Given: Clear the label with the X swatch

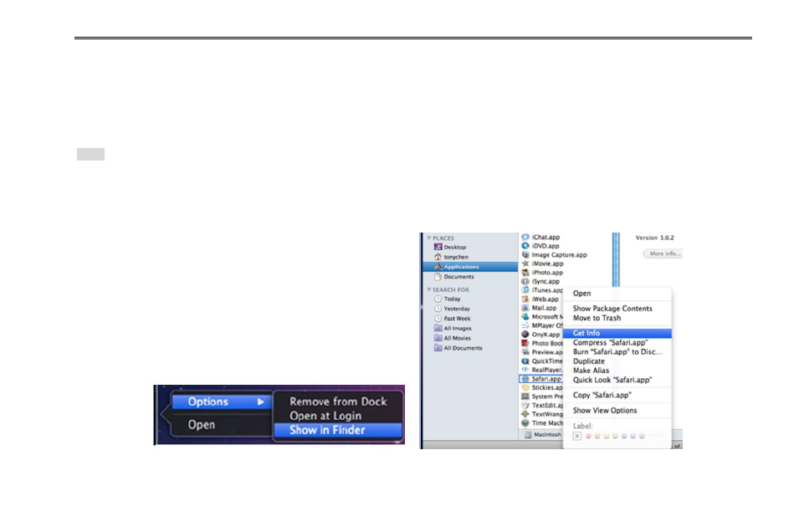Looking at the screenshot, I should tap(576, 436).
